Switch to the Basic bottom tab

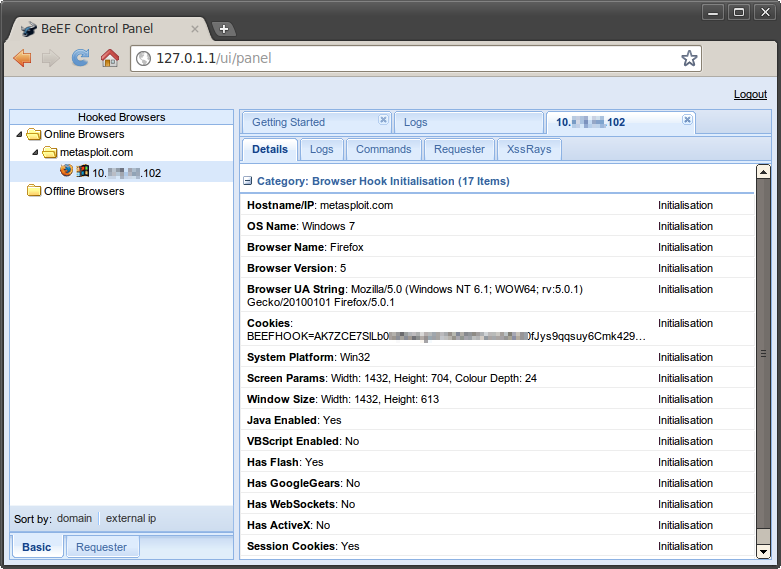pos(36,547)
